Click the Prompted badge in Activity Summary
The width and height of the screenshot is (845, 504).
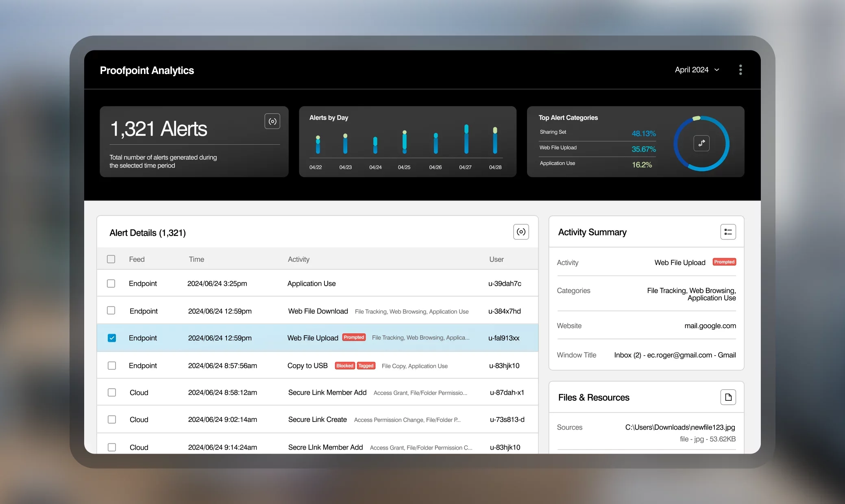click(x=724, y=262)
